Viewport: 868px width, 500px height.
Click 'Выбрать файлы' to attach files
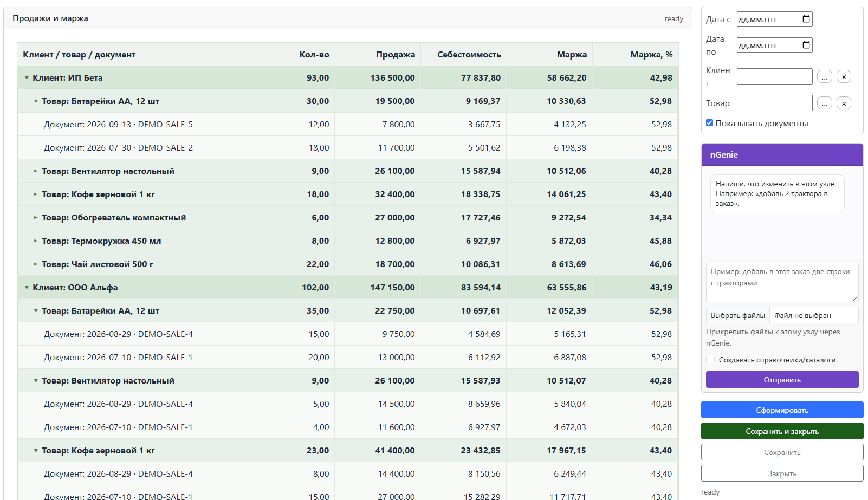tap(738, 315)
